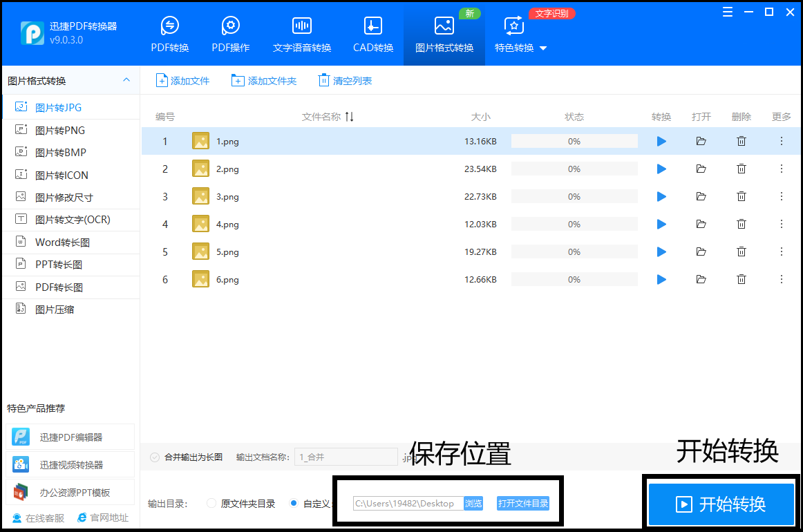This screenshot has height=532, width=803.
Task: Start converting 1.png with play icon
Action: (x=661, y=142)
